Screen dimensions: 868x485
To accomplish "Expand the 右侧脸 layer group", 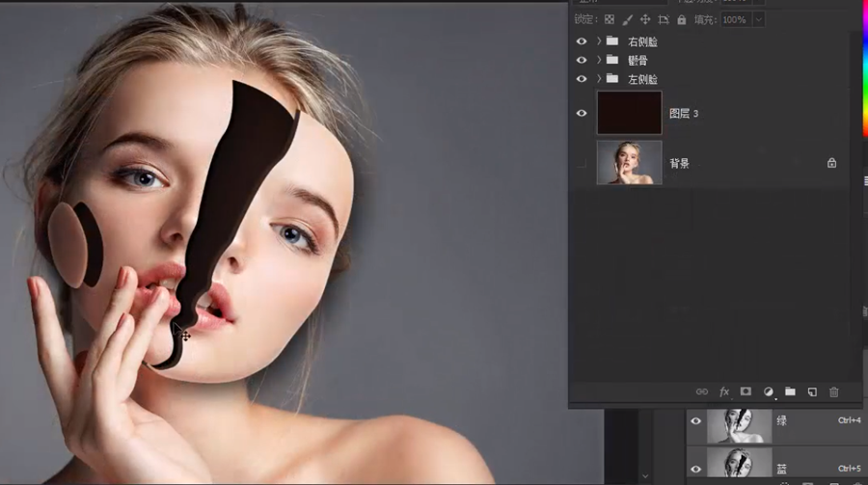I will pyautogui.click(x=599, y=41).
